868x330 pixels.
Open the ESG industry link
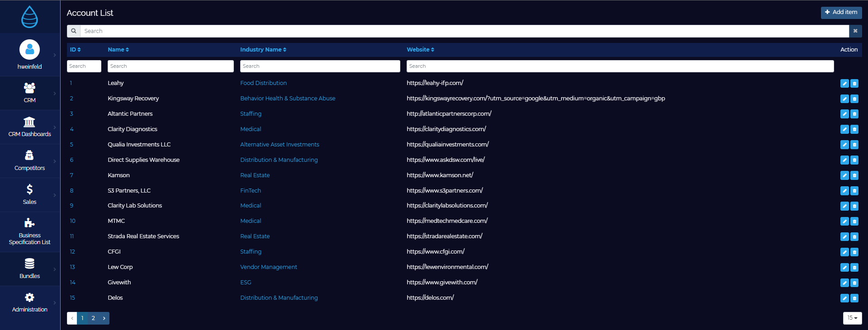[246, 283]
